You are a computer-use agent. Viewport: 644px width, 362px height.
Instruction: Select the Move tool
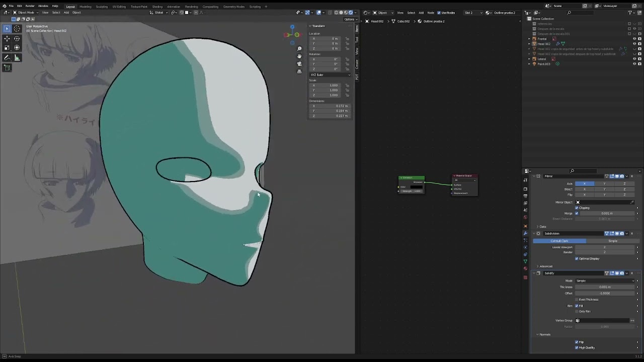(7, 39)
